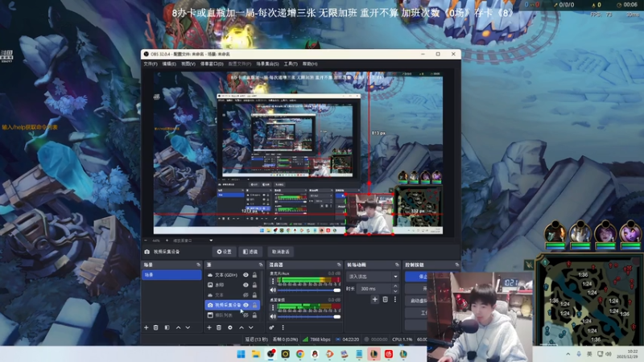Add a new scene with plus icon
644x362 pixels.
[147, 327]
